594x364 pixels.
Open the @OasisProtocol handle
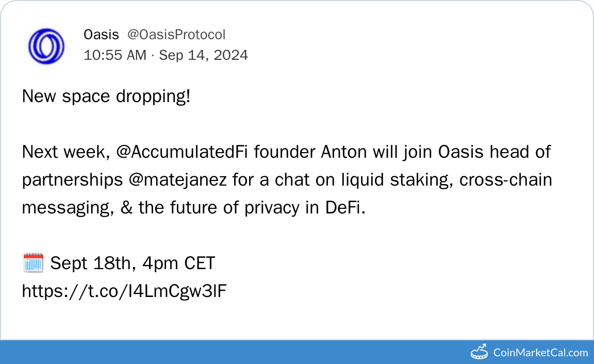(x=176, y=35)
